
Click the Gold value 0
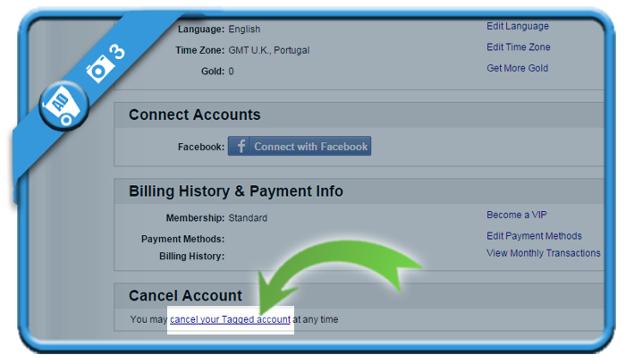[x=231, y=72]
